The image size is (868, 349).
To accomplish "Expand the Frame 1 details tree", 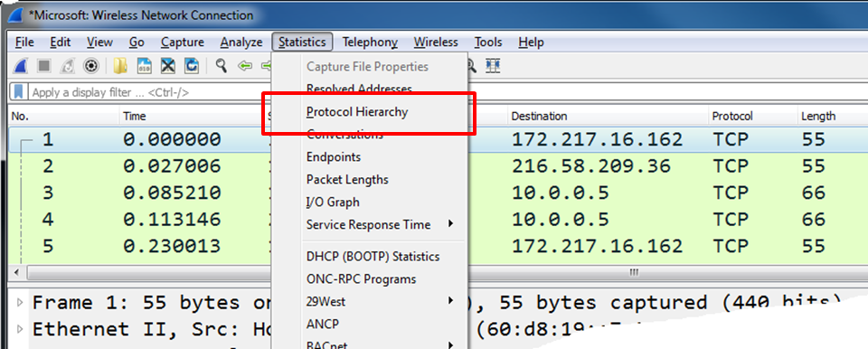I will [x=20, y=303].
